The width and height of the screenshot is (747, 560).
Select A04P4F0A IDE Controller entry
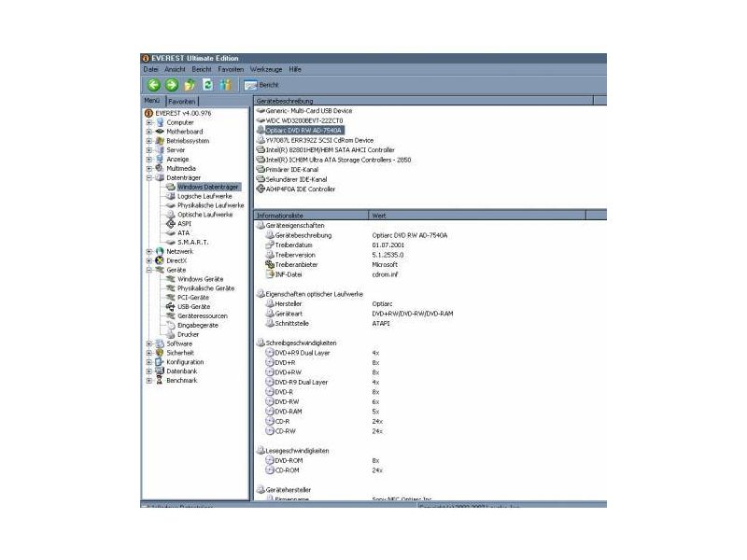(x=301, y=189)
